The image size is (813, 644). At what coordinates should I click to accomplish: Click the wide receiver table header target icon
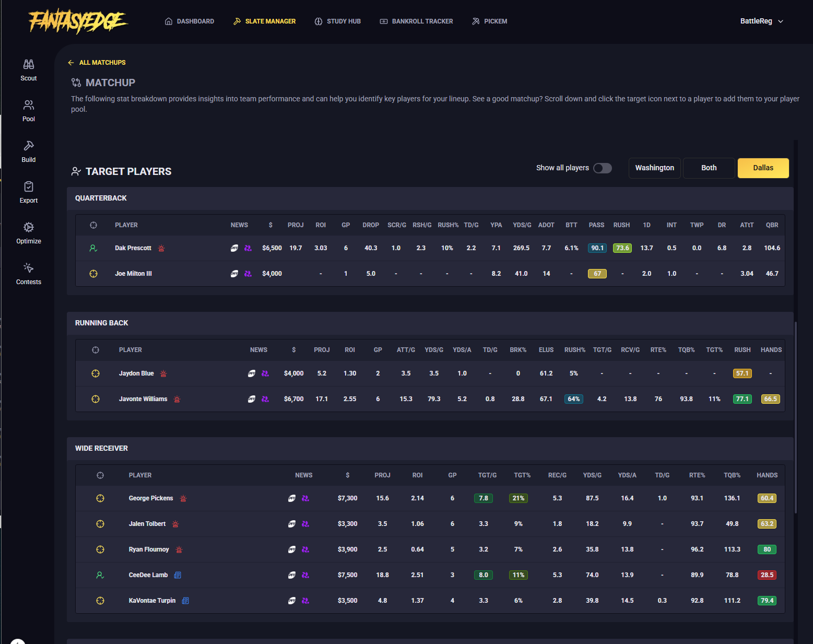pyautogui.click(x=100, y=475)
